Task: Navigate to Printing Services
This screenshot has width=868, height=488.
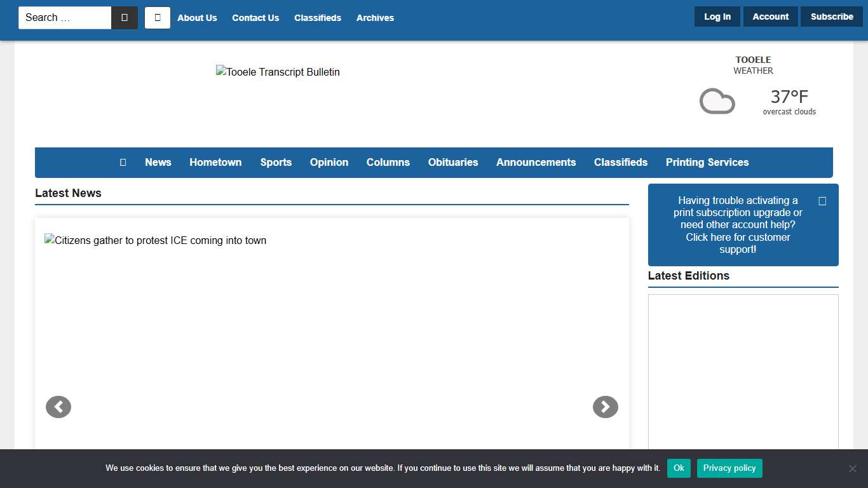Action: [x=707, y=163]
